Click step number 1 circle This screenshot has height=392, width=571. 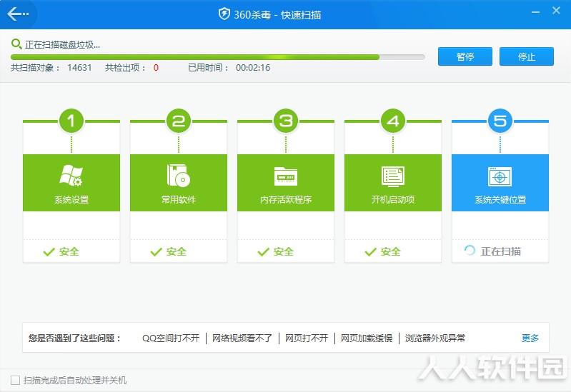(x=71, y=121)
